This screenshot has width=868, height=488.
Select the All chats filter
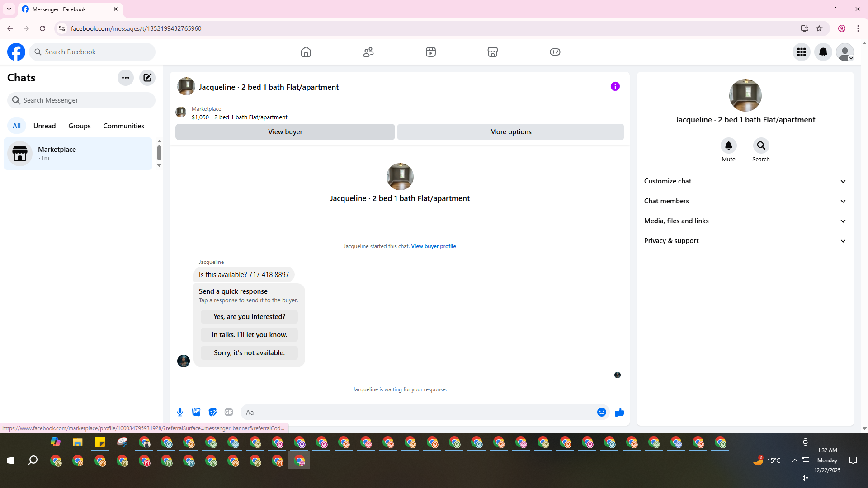pyautogui.click(x=17, y=126)
